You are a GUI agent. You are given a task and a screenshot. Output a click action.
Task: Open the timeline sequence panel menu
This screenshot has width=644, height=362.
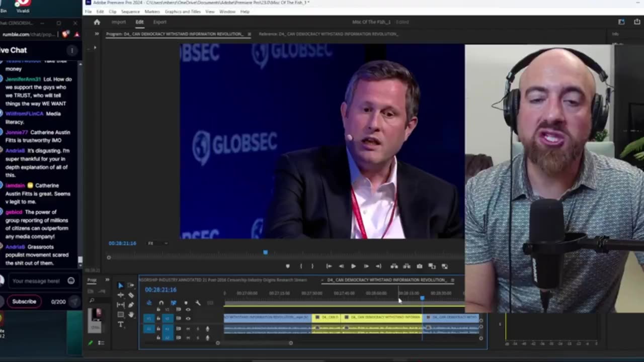tap(452, 280)
